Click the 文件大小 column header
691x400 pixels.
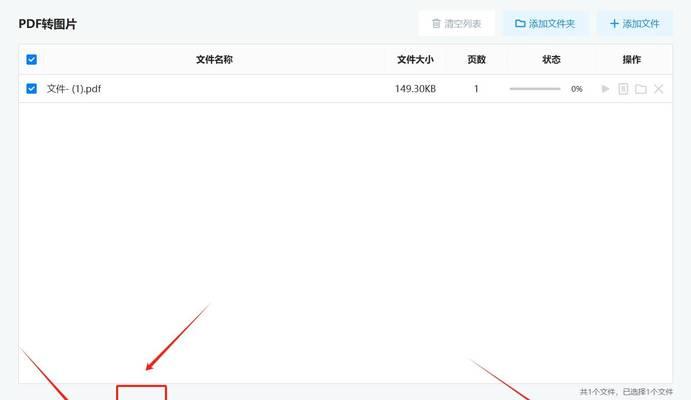tap(415, 59)
